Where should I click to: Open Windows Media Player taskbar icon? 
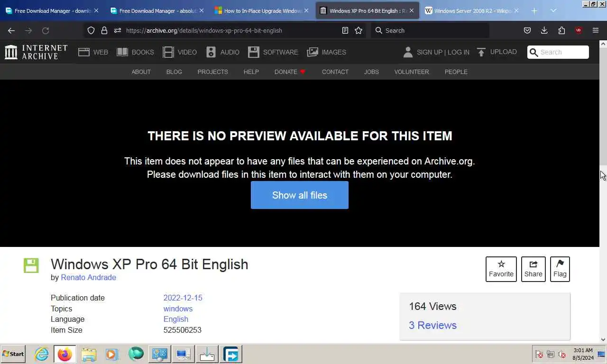click(x=112, y=354)
